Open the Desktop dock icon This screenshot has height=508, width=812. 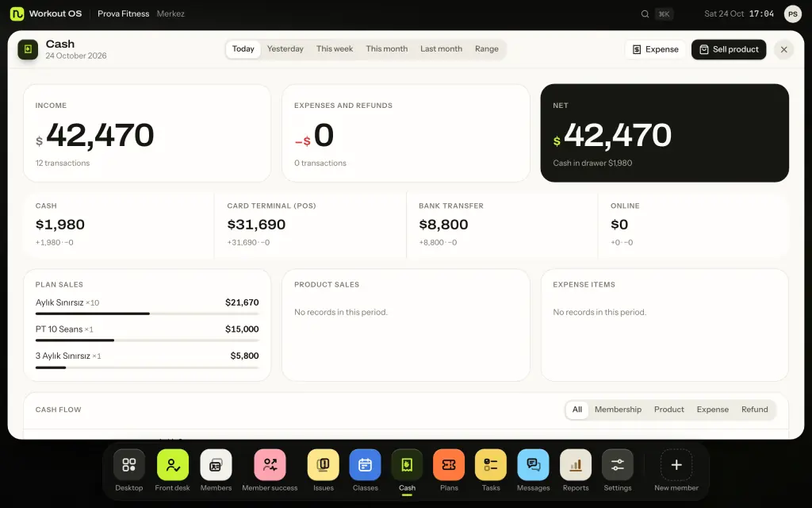(129, 465)
